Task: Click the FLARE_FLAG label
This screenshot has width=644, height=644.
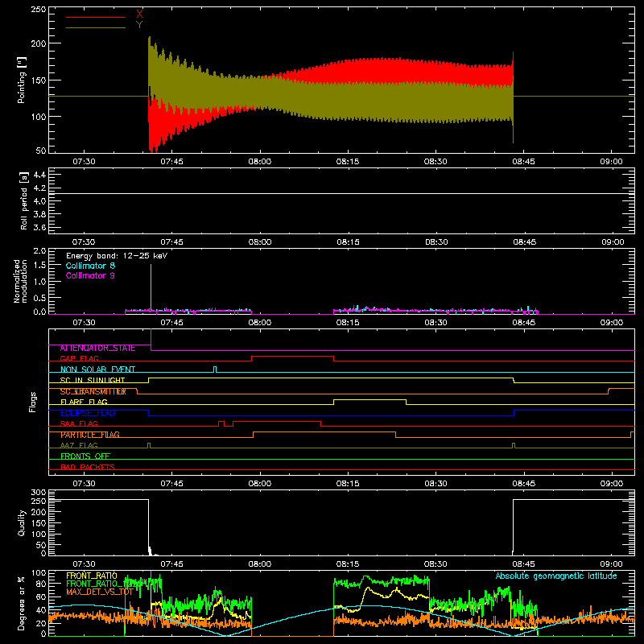Action: [x=84, y=402]
